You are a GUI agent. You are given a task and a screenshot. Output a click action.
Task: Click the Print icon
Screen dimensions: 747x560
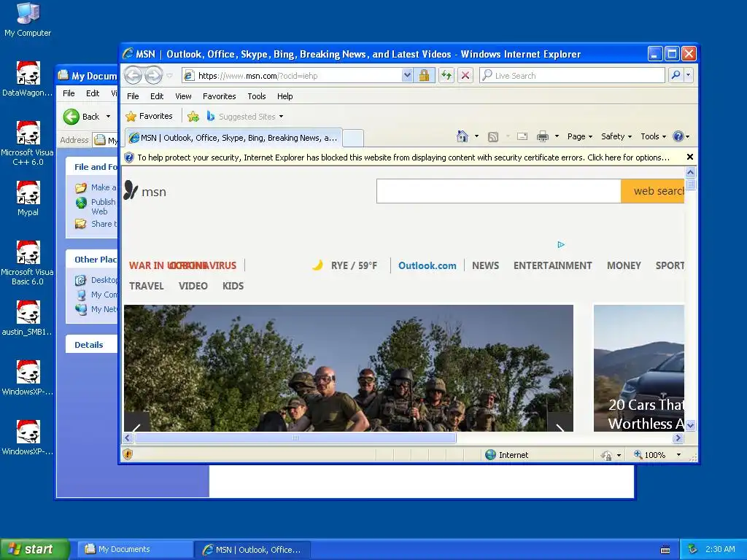pyautogui.click(x=543, y=136)
